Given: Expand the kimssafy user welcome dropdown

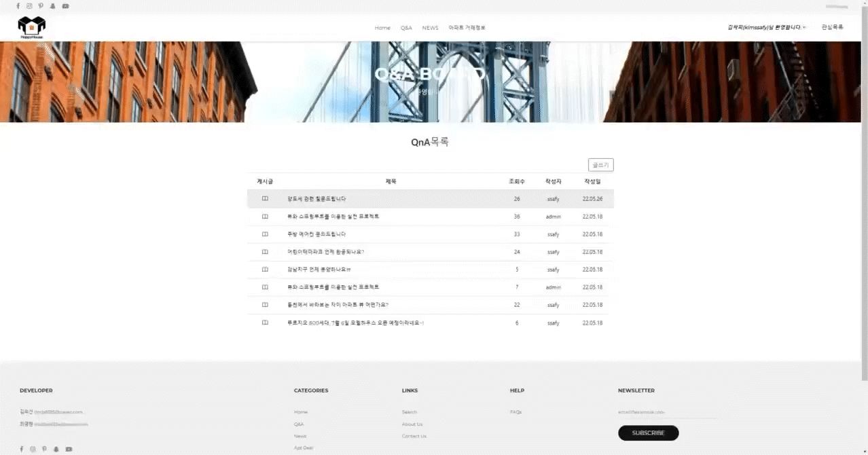Looking at the screenshot, I should [766, 28].
